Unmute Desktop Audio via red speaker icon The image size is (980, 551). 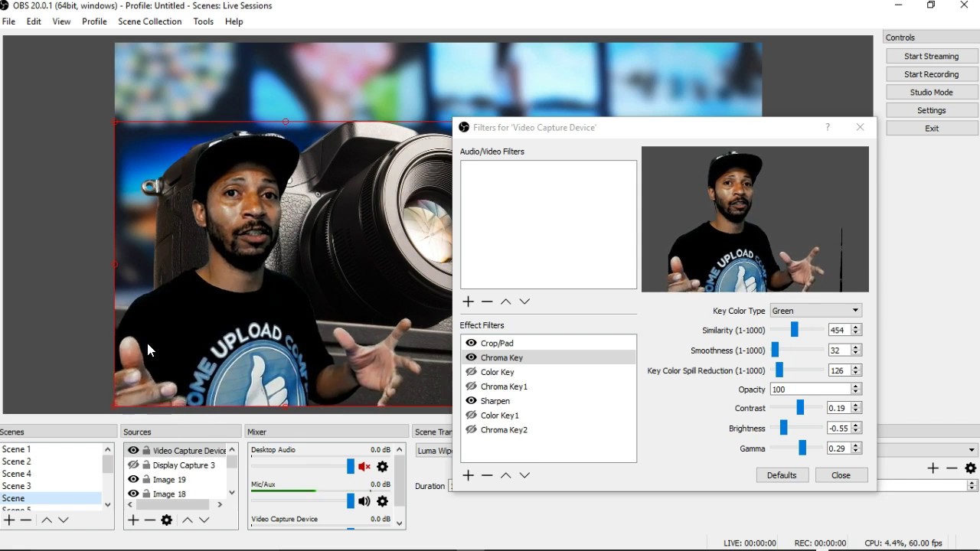[364, 467]
